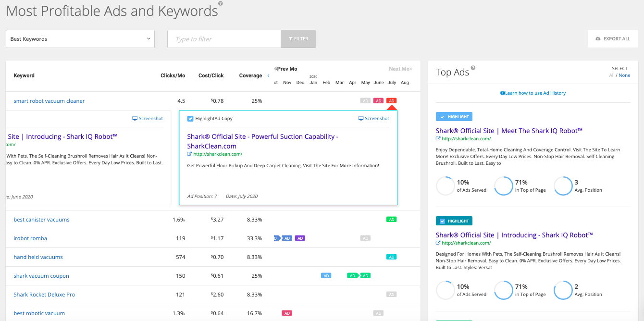The image size is (644, 321).
Task: Open Meet The Shark IQ Robot ad title
Action: tap(509, 131)
